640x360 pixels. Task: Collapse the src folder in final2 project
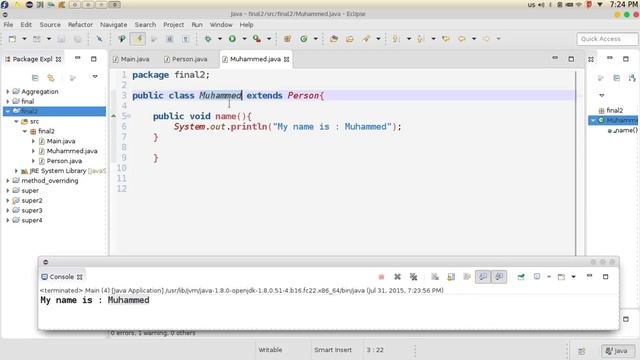(x=16, y=122)
